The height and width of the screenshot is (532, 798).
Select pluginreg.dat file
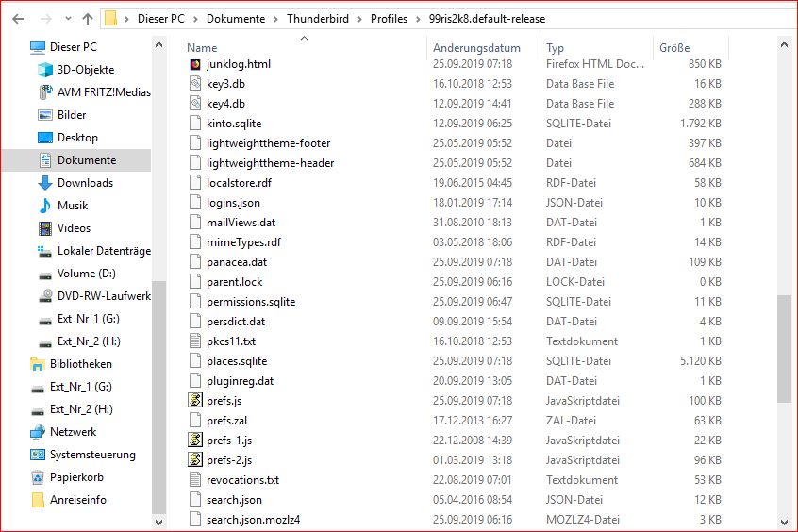(240, 381)
